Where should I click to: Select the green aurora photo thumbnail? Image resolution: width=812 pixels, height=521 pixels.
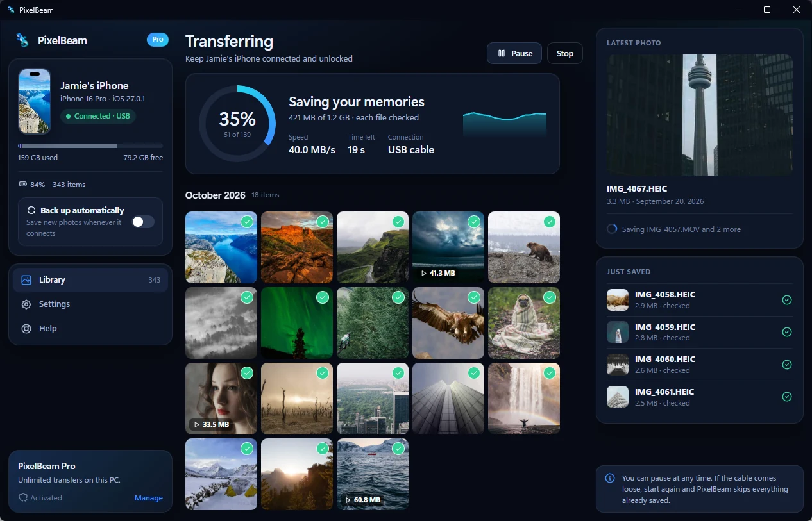pyautogui.click(x=297, y=323)
